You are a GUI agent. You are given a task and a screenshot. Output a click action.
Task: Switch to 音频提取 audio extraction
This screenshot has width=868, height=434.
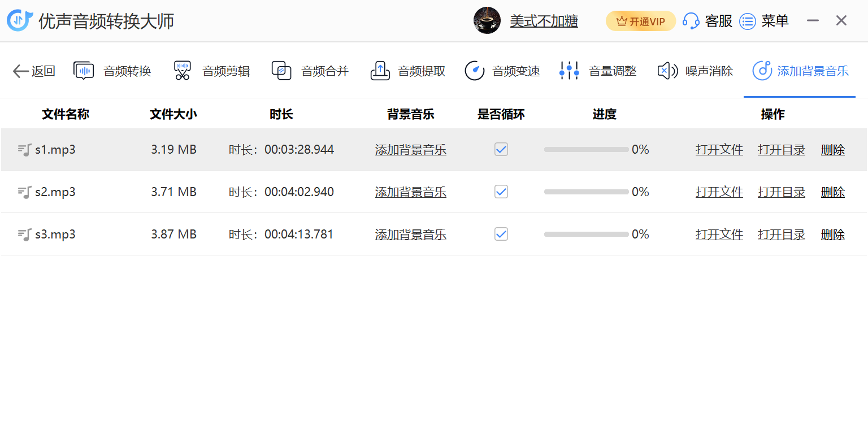(408, 71)
